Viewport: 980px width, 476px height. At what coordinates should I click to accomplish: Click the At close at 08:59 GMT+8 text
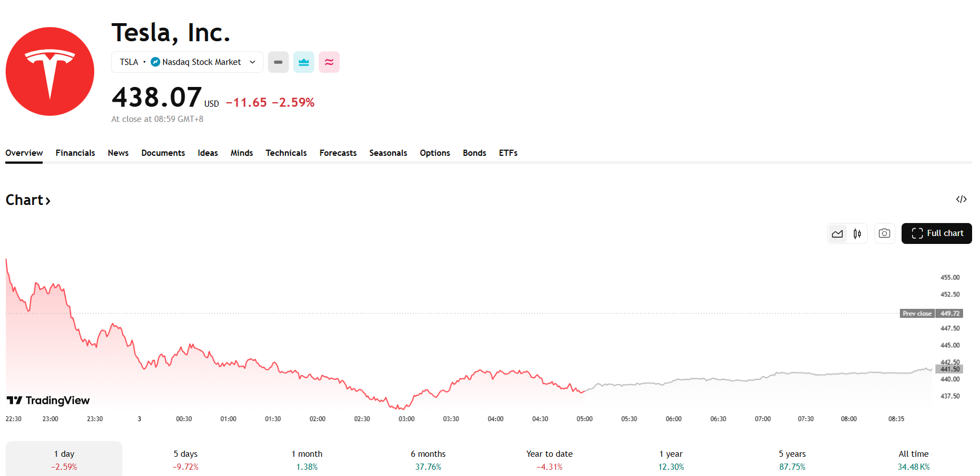[157, 119]
